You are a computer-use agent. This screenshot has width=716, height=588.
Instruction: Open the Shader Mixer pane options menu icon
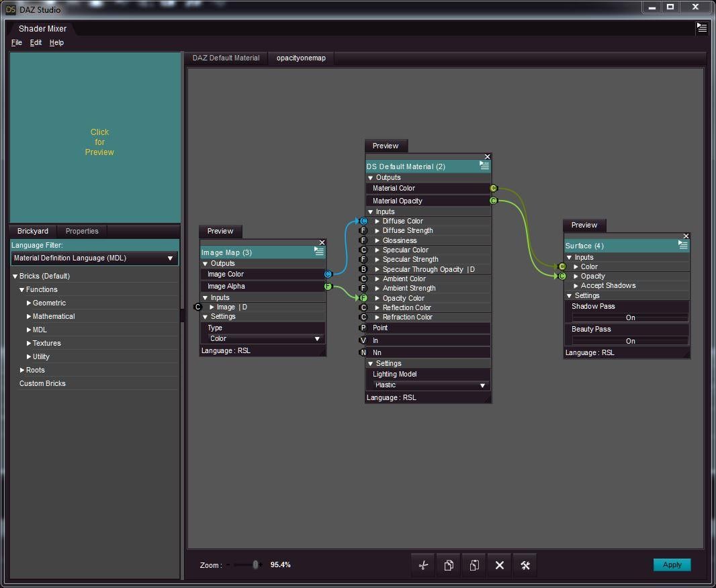tap(702, 28)
